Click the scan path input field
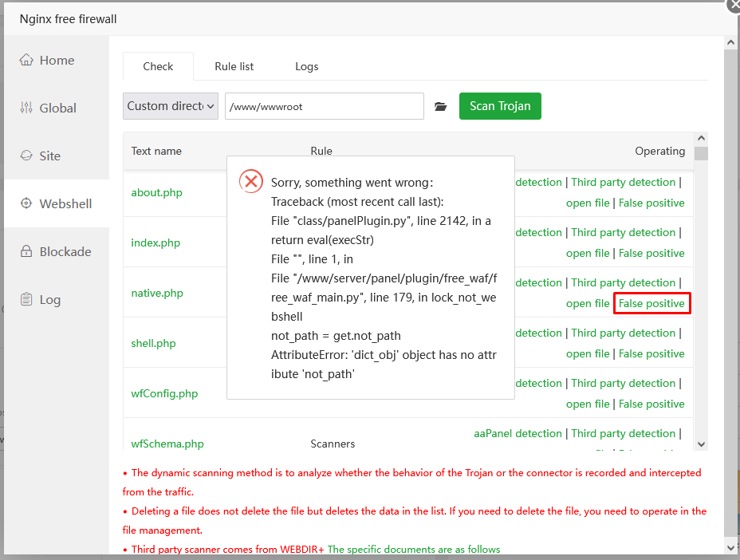The height and width of the screenshot is (560, 740). 324,106
